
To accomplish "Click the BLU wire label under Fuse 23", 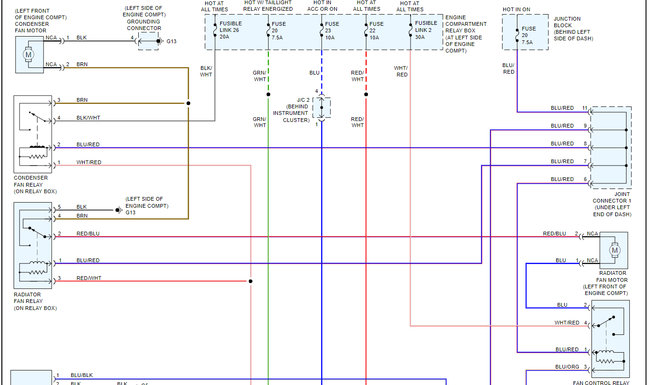I will point(314,73).
